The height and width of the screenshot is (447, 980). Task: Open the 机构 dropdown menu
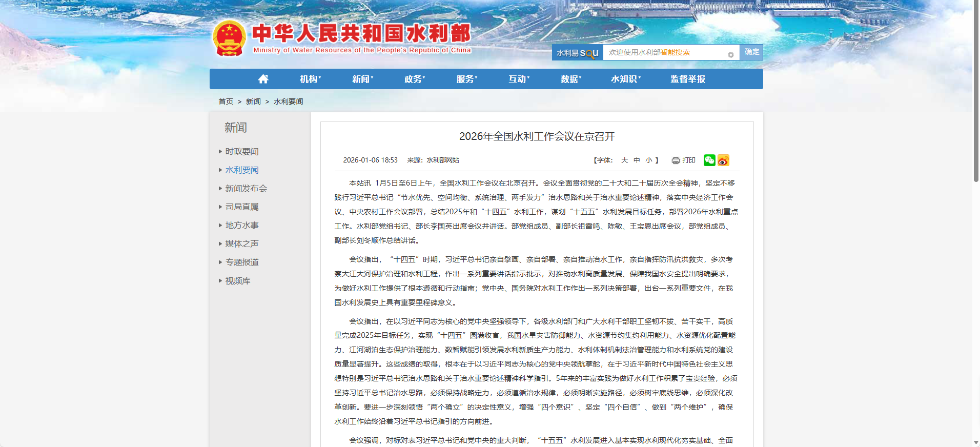pos(310,79)
